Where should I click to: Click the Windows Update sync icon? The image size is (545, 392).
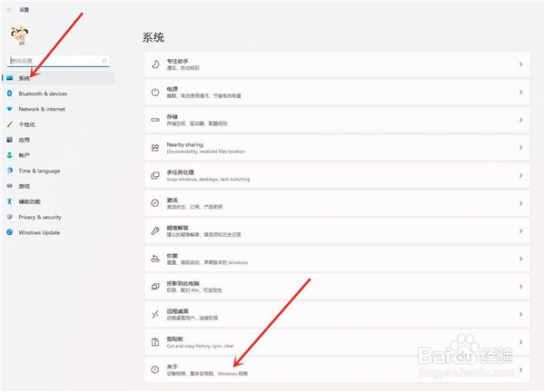click(x=10, y=232)
